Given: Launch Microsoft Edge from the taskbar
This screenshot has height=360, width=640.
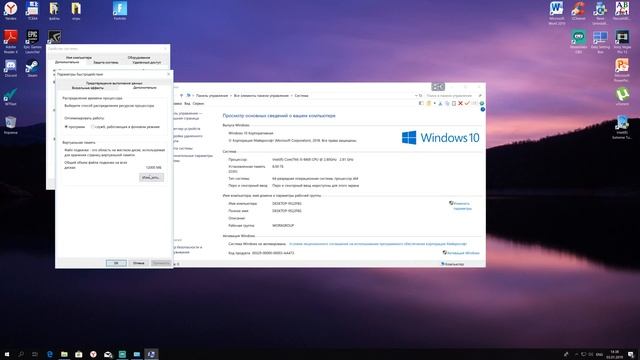Looking at the screenshot, I should pyautogui.click(x=50, y=354).
